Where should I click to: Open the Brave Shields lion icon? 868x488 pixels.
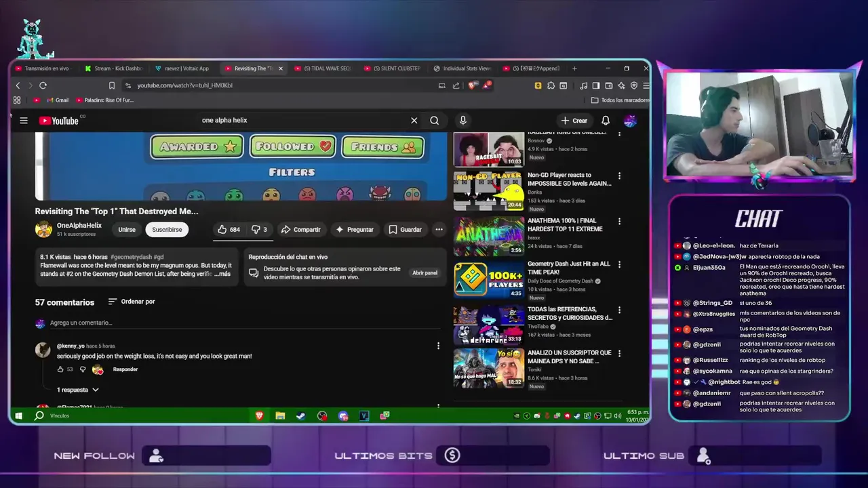click(472, 85)
